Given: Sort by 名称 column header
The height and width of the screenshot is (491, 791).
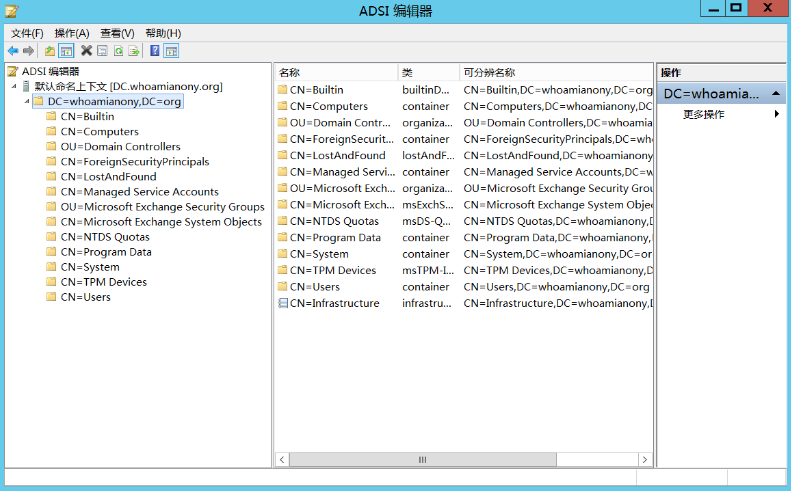Looking at the screenshot, I should 336,72.
